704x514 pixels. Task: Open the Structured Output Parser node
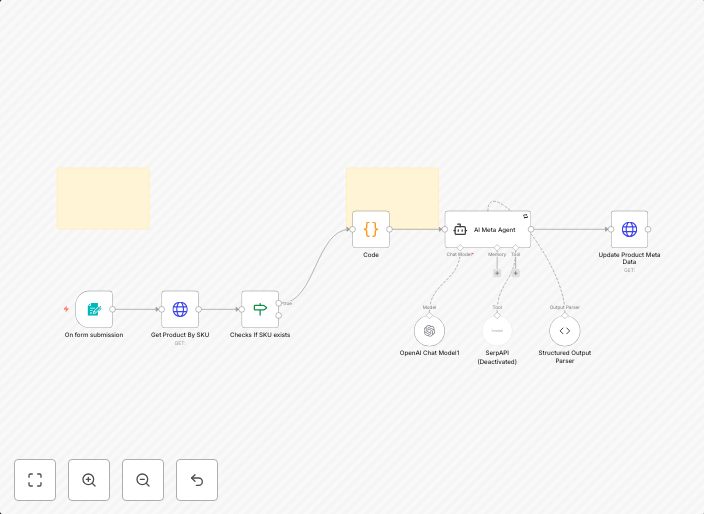tap(564, 331)
